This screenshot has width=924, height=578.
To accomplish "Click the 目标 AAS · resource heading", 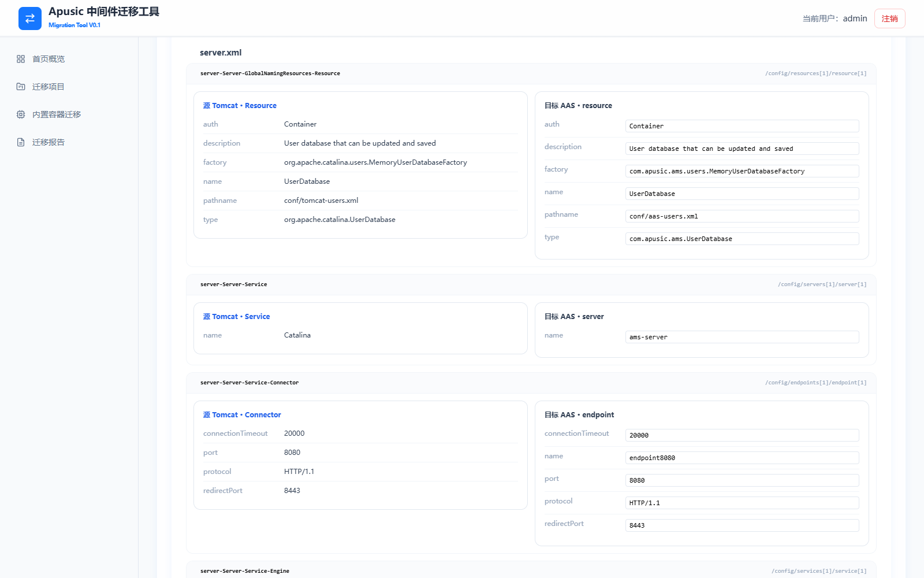I will pos(578,106).
